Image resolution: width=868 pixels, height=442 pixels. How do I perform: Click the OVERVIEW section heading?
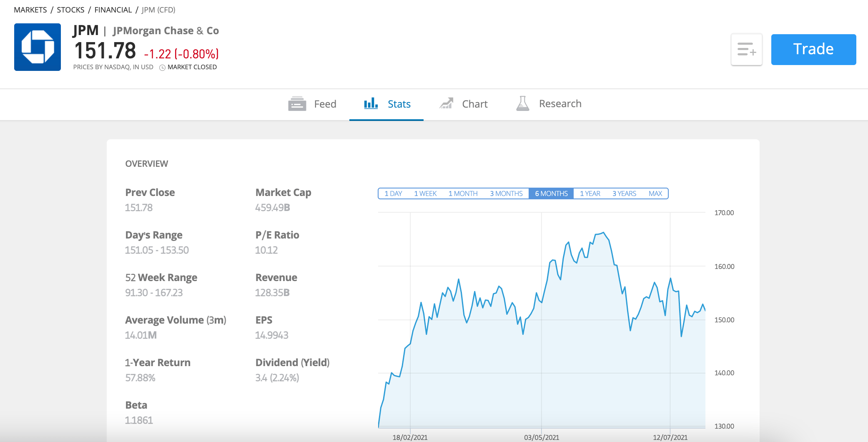147,164
